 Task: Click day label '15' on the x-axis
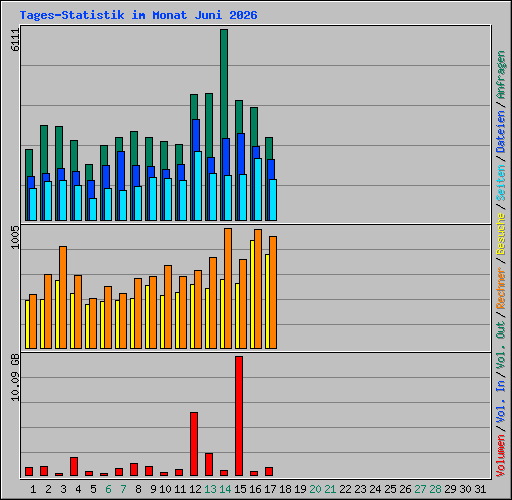240,489
